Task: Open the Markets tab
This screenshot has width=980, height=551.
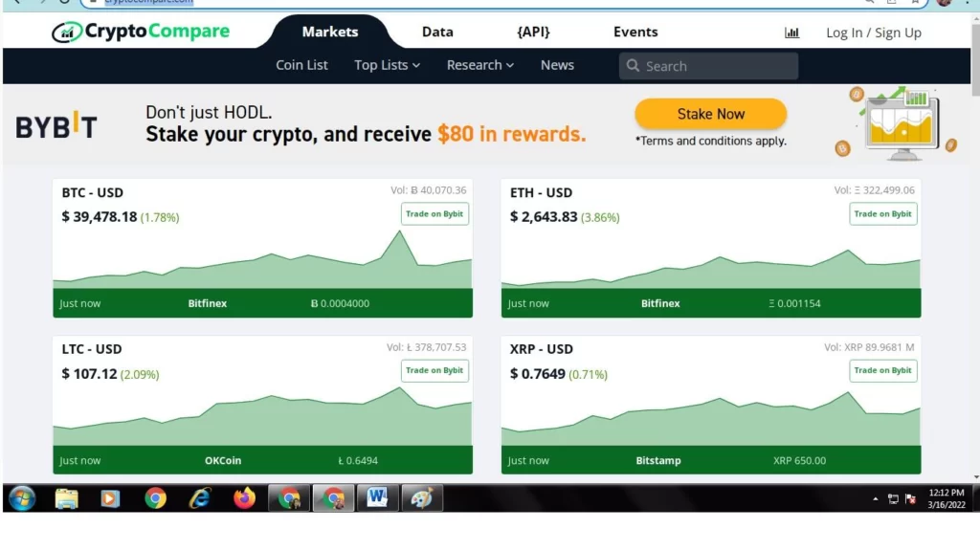Action: (x=330, y=32)
